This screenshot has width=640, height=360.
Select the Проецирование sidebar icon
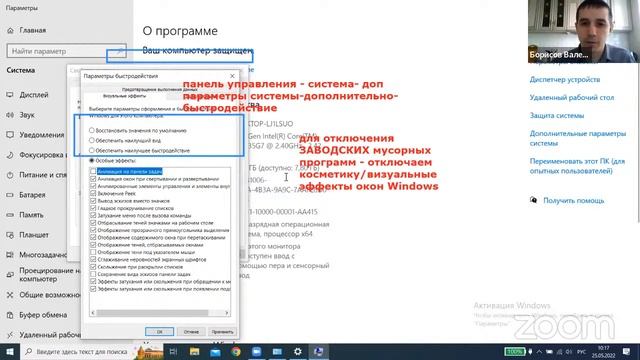click(x=10, y=275)
